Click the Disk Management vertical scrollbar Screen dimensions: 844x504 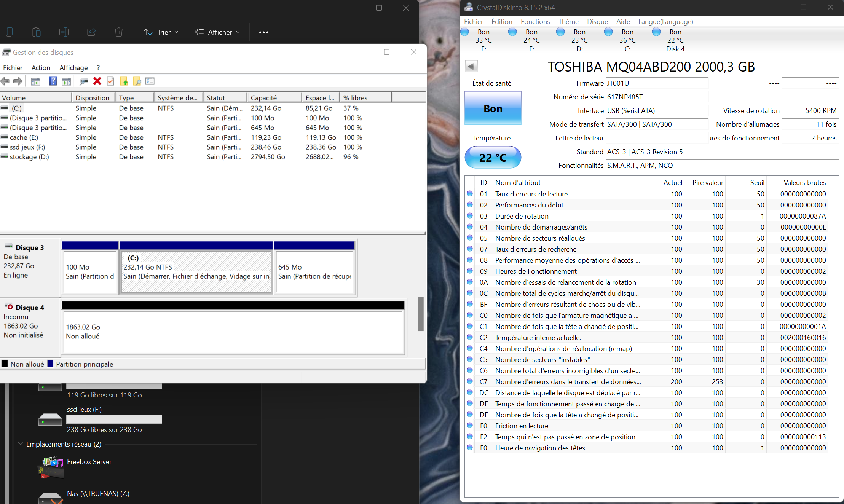coord(421,314)
